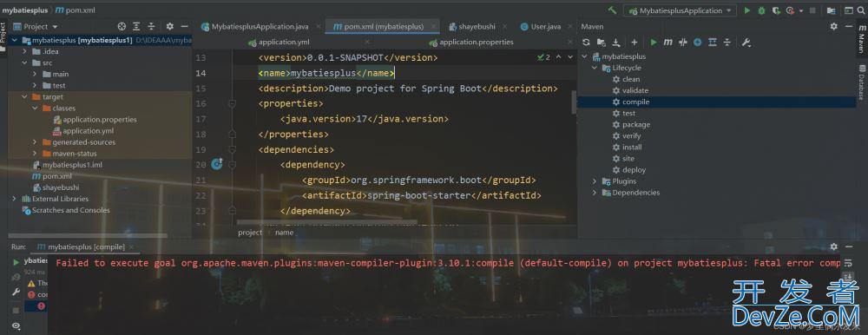Viewport: 868px width, 335px height.
Task: Click the inspection widget showing 2 problems
Action: pos(543,57)
